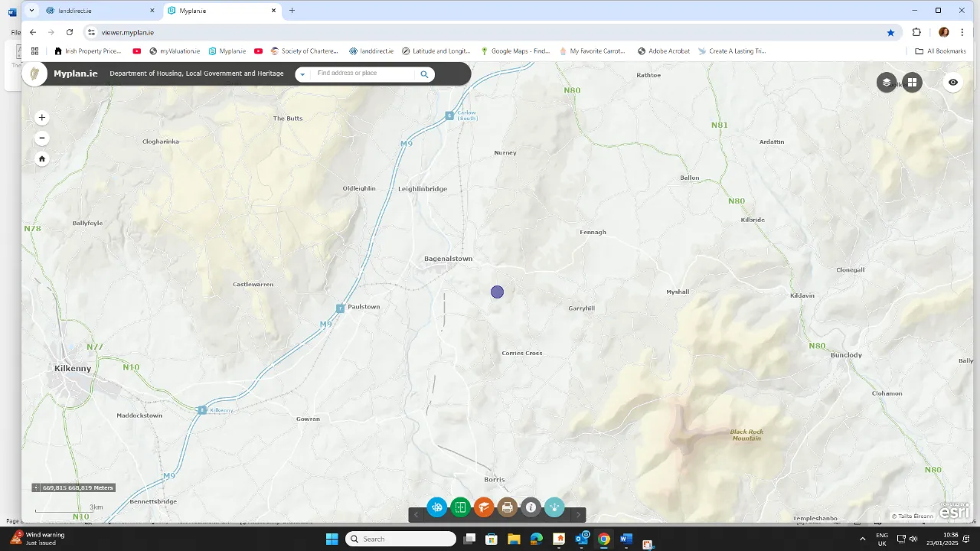Open the teal Share widget

(x=554, y=507)
